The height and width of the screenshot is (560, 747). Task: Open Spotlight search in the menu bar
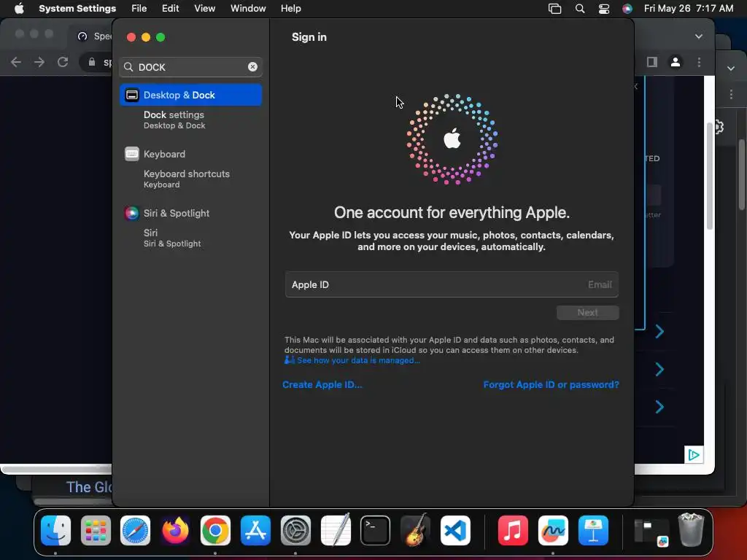[580, 9]
